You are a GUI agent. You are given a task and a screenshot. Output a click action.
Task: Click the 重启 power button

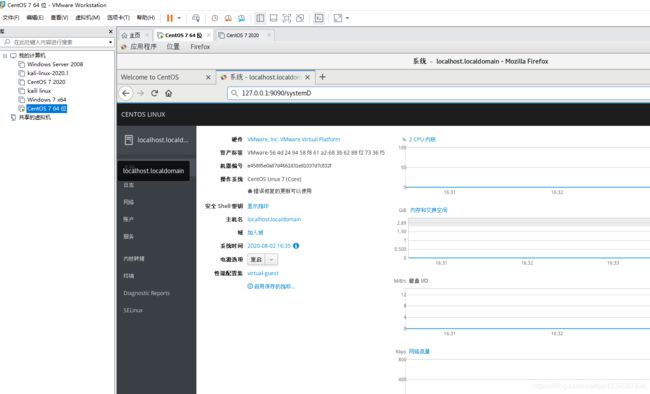click(x=256, y=259)
